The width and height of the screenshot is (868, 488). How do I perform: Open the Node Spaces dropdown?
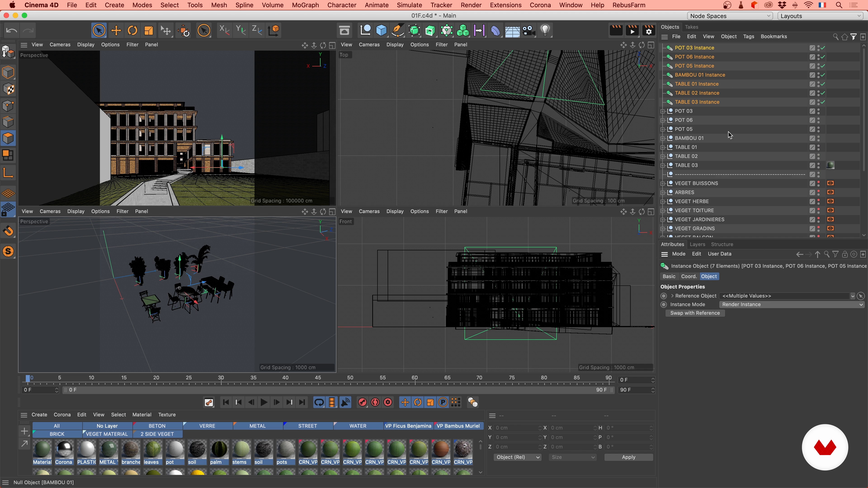730,16
